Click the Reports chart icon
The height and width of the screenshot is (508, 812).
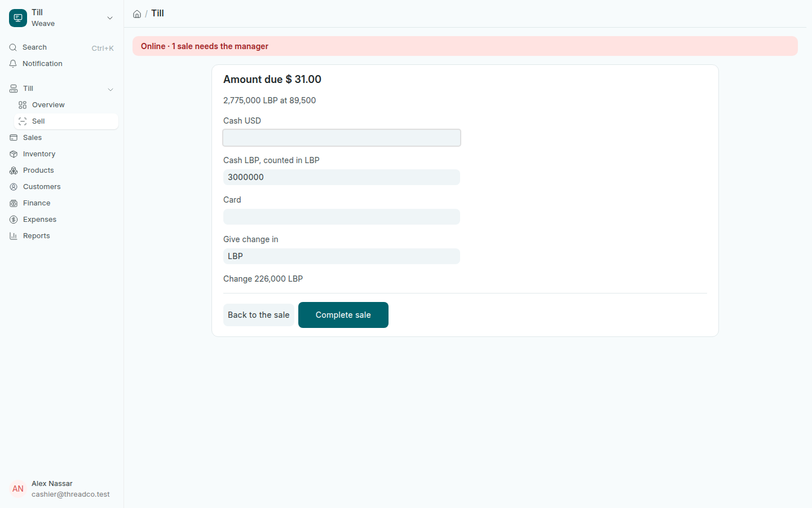click(x=14, y=236)
